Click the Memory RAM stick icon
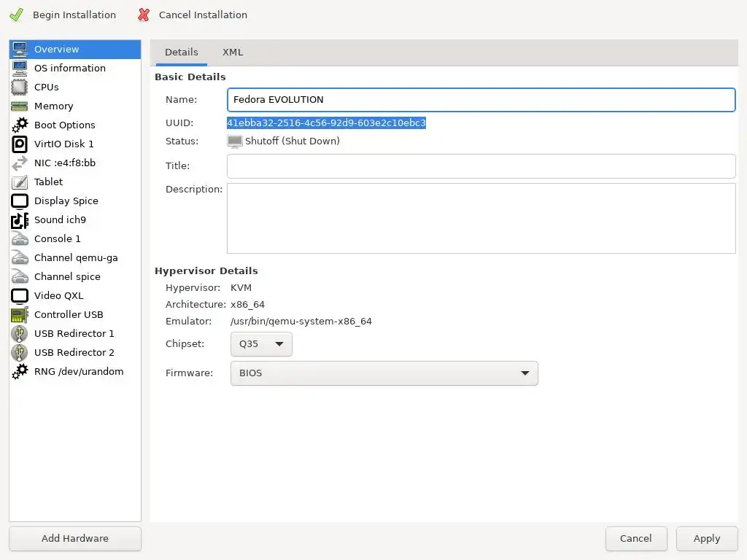The image size is (747, 560). tap(20, 106)
